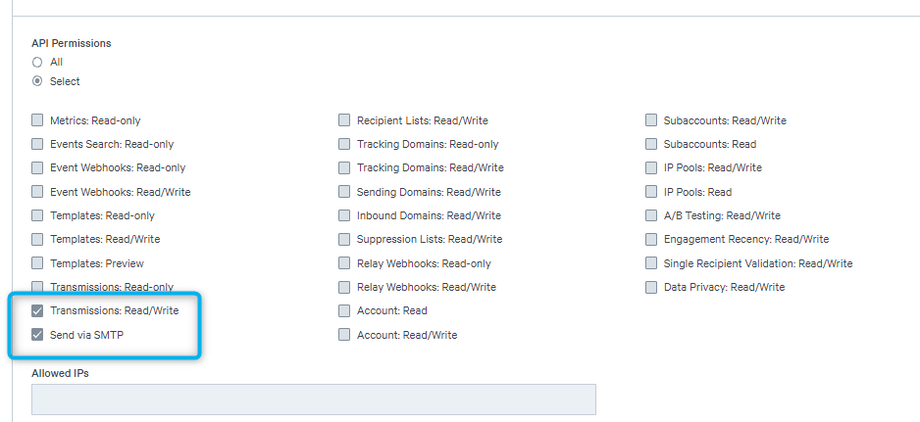The width and height of the screenshot is (920, 422).
Task: Uncheck Transmissions: Read/Write checkbox
Action: point(38,311)
